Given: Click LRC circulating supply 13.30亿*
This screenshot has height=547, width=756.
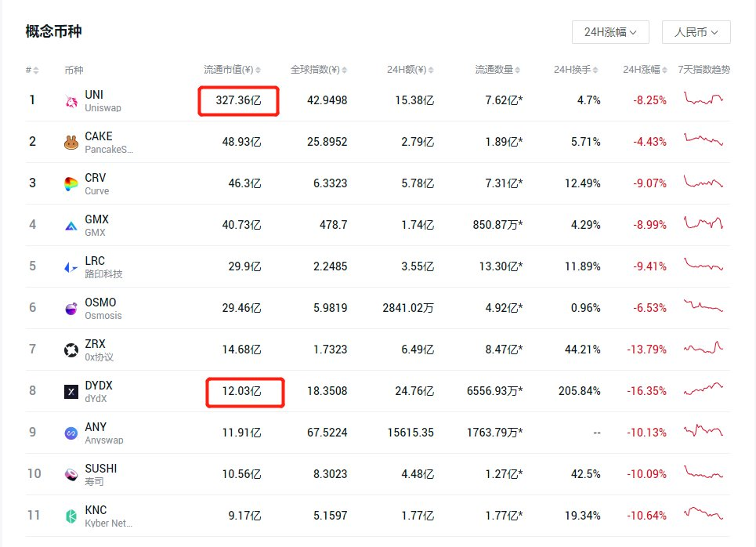Looking at the screenshot, I should coord(501,266).
